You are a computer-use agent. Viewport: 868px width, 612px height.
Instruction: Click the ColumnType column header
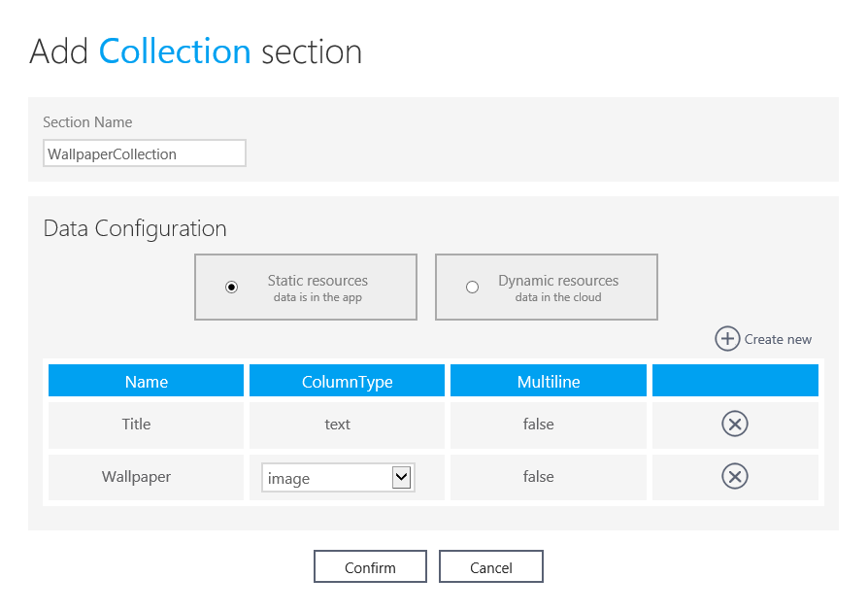tap(347, 382)
